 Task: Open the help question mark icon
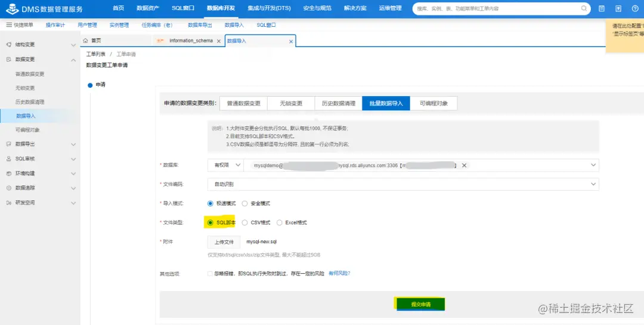coord(635,8)
